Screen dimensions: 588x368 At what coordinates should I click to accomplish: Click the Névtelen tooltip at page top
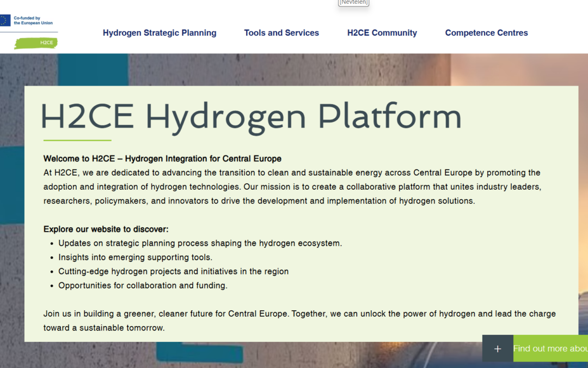coord(353,3)
